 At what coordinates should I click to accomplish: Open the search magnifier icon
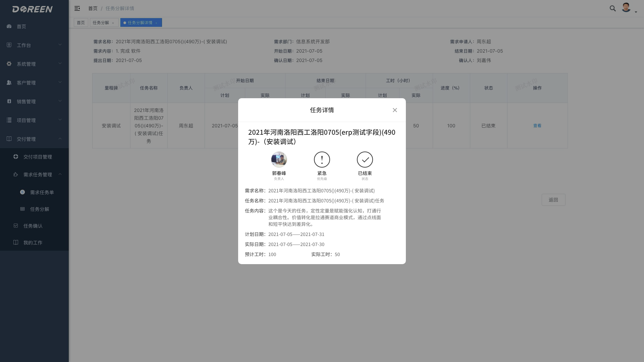pyautogui.click(x=613, y=8)
